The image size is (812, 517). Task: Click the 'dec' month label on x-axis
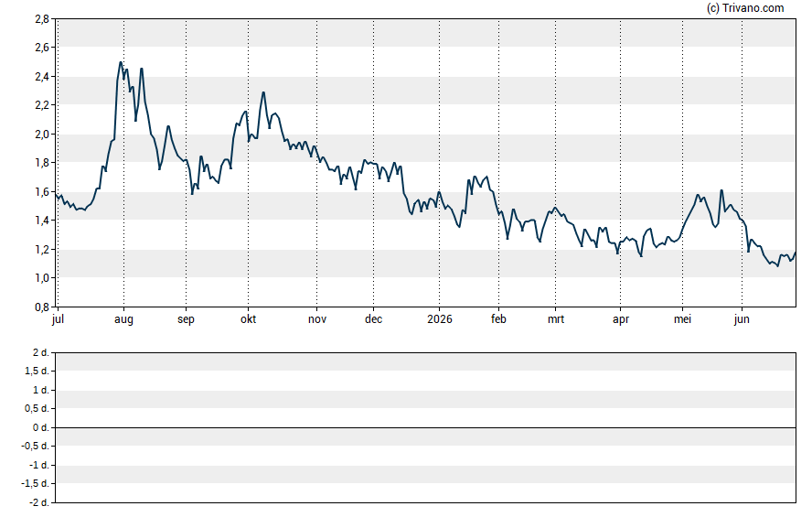click(x=373, y=319)
